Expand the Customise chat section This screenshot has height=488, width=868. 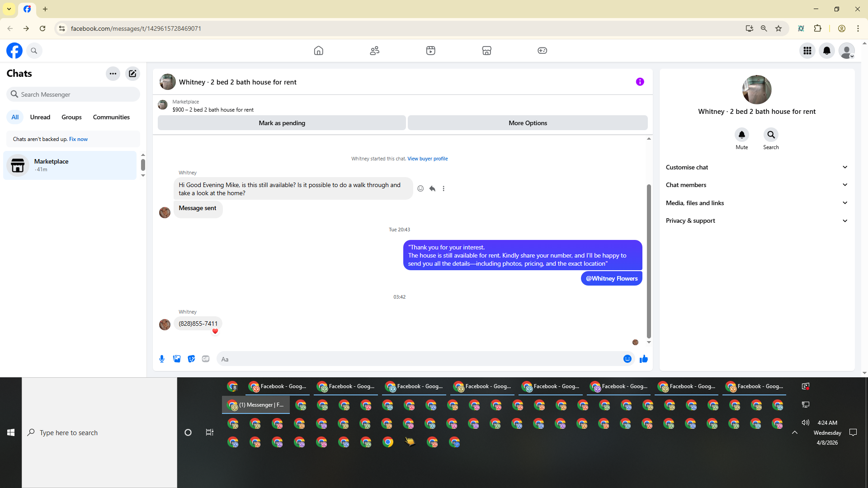(x=756, y=167)
